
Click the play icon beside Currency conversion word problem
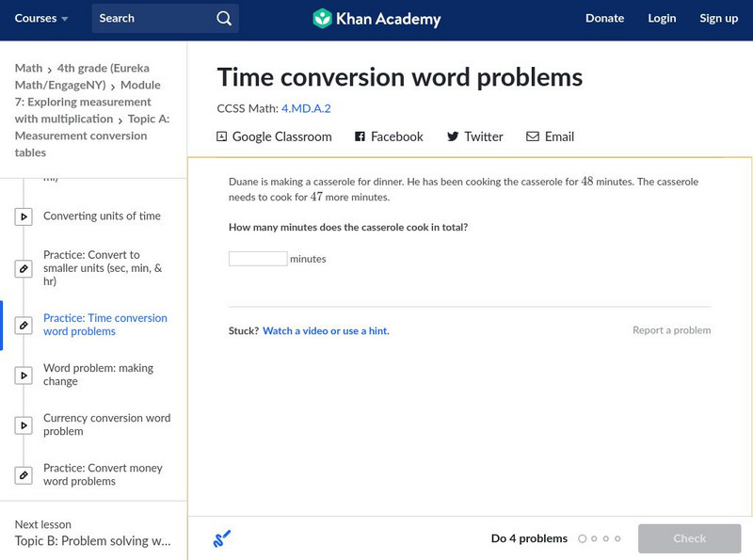(x=22, y=424)
